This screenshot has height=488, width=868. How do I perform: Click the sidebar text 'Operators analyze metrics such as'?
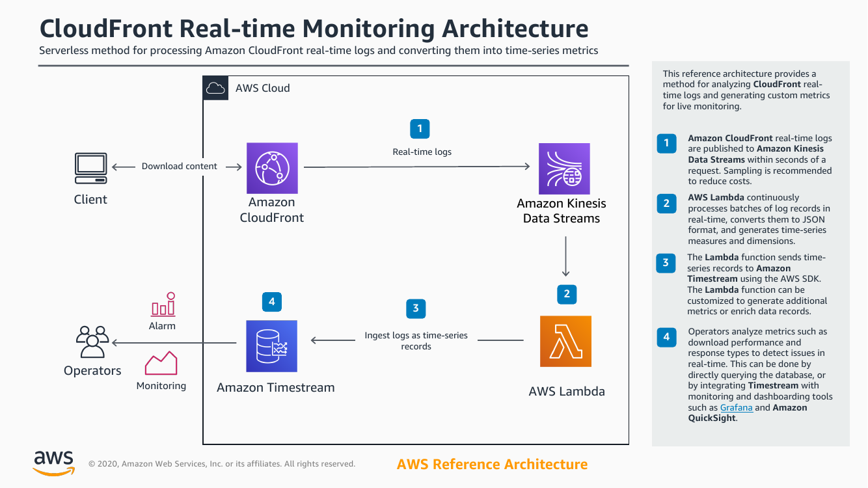tap(757, 331)
